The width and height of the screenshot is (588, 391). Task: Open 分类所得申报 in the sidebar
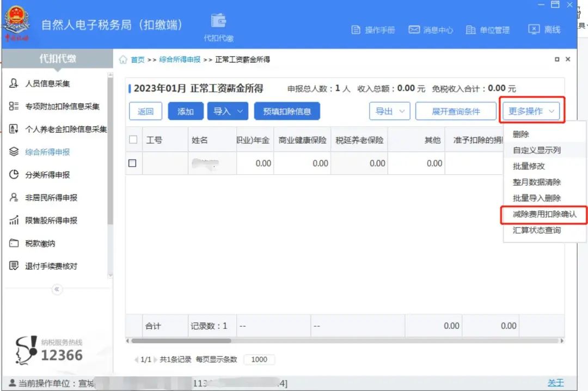(47, 174)
